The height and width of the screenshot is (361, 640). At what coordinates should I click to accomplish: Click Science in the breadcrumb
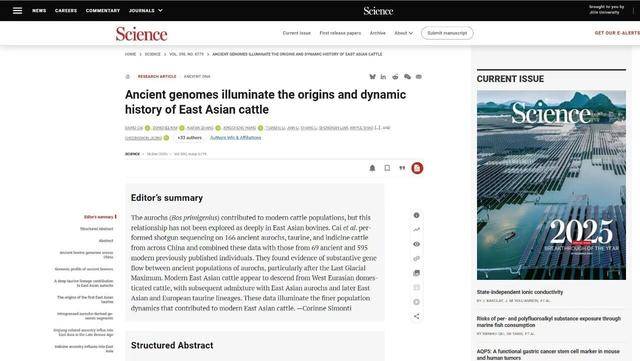coord(153,54)
